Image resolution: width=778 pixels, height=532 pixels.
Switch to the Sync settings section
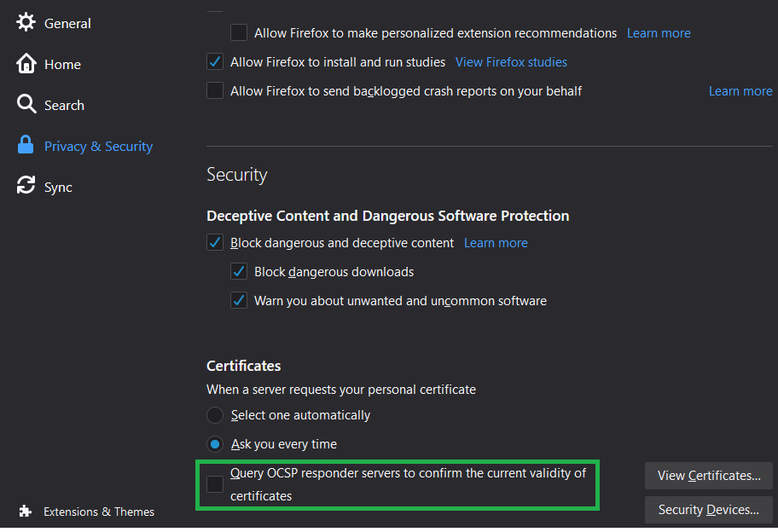tap(58, 188)
